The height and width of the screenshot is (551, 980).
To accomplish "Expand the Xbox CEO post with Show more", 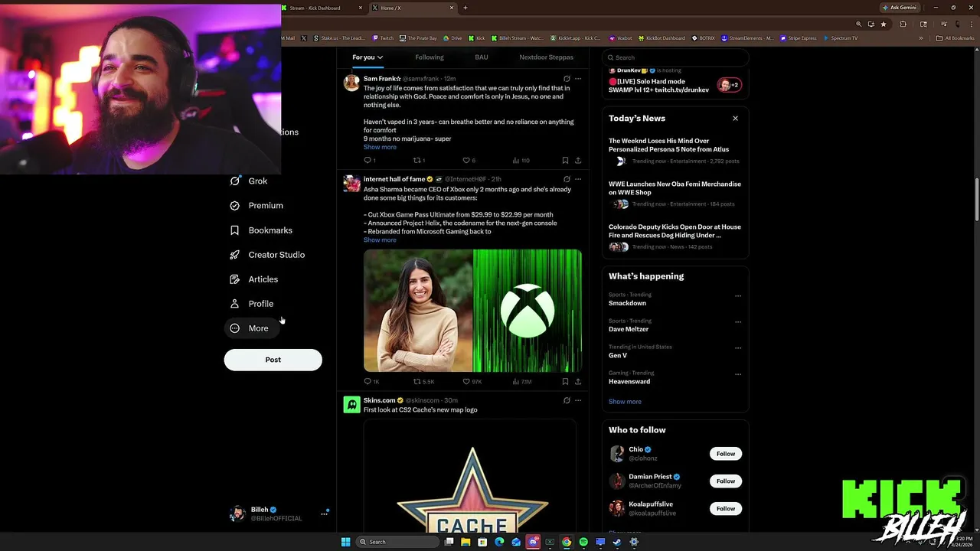I will (x=380, y=240).
